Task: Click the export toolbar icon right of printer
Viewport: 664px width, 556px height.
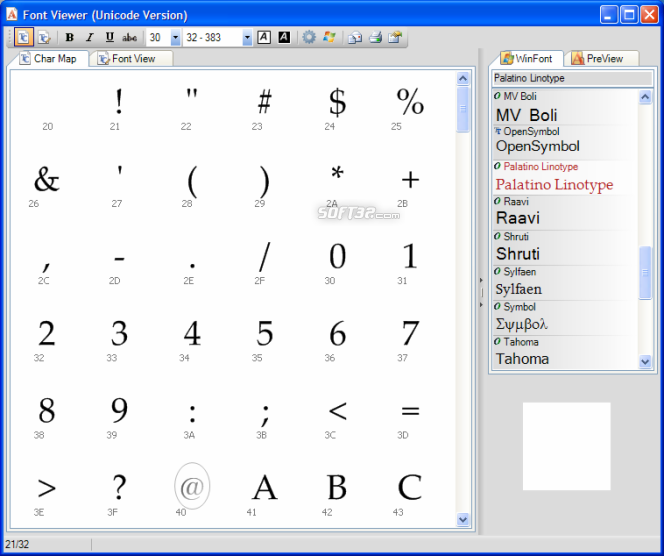Action: 395,37
